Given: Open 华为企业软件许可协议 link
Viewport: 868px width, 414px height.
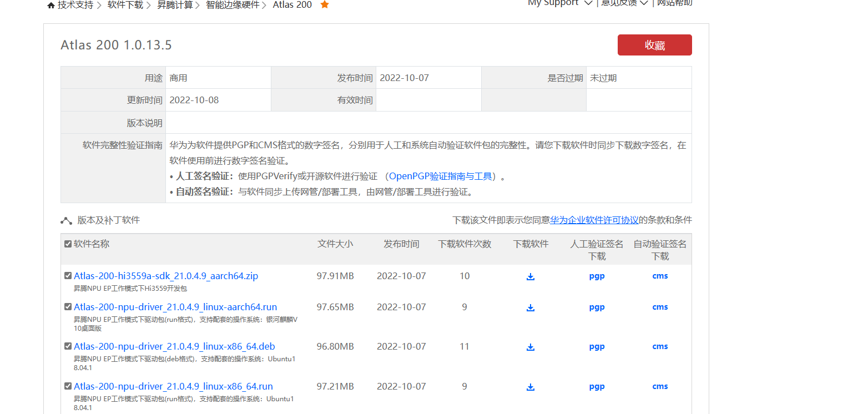Looking at the screenshot, I should [x=594, y=220].
